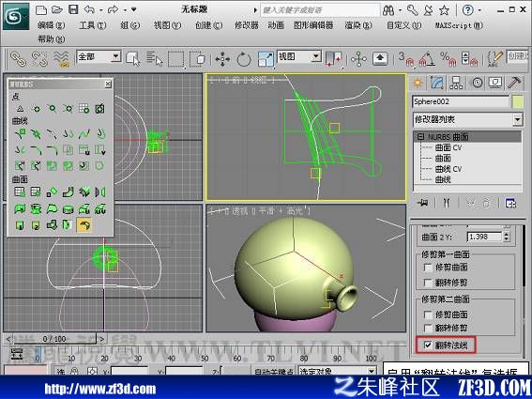
Task: Choose the Create CV Surface tool
Action: coord(20,192)
